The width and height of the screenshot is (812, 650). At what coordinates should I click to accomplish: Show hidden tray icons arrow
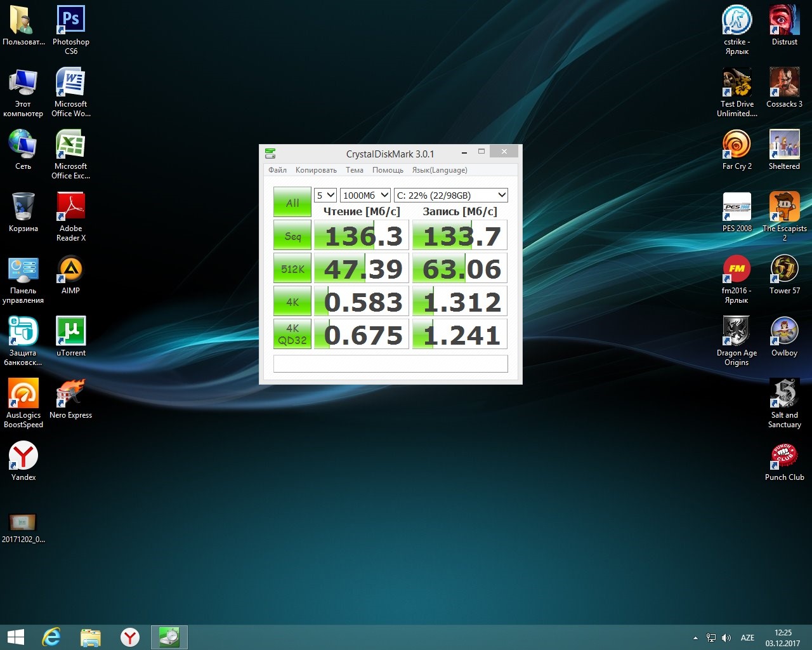pyautogui.click(x=695, y=638)
